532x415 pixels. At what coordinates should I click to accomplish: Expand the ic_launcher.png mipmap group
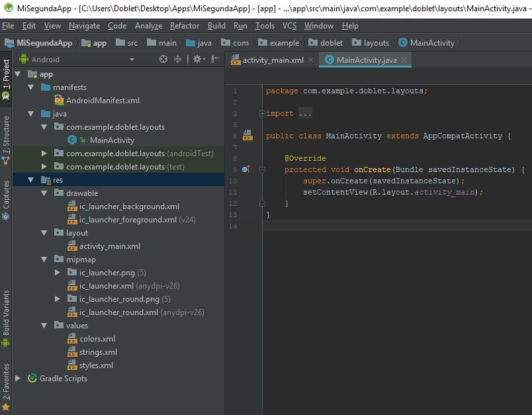(x=57, y=273)
